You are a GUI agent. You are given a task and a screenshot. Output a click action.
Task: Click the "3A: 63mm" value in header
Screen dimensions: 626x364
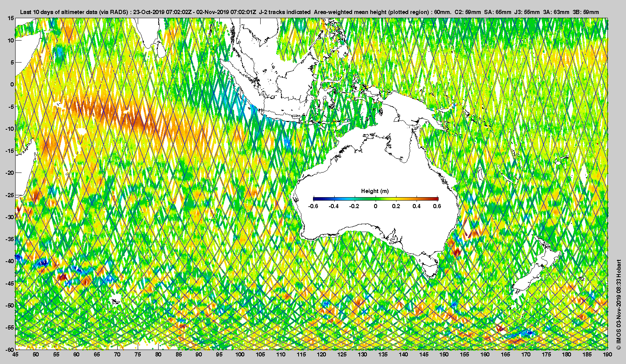[556, 12]
